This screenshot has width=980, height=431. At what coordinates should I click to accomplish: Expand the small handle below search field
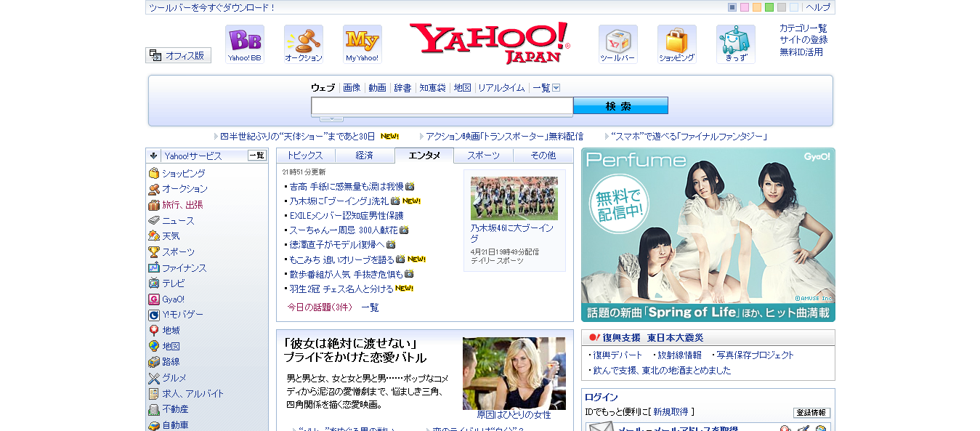tap(331, 118)
